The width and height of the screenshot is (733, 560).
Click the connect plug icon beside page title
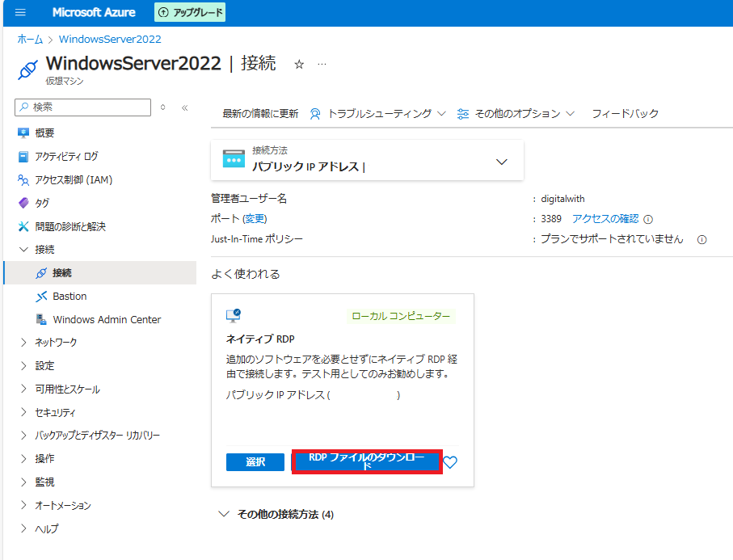tap(27, 69)
